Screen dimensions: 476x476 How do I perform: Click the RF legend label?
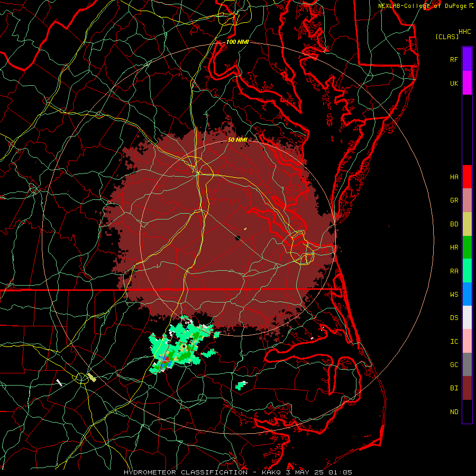click(x=454, y=59)
